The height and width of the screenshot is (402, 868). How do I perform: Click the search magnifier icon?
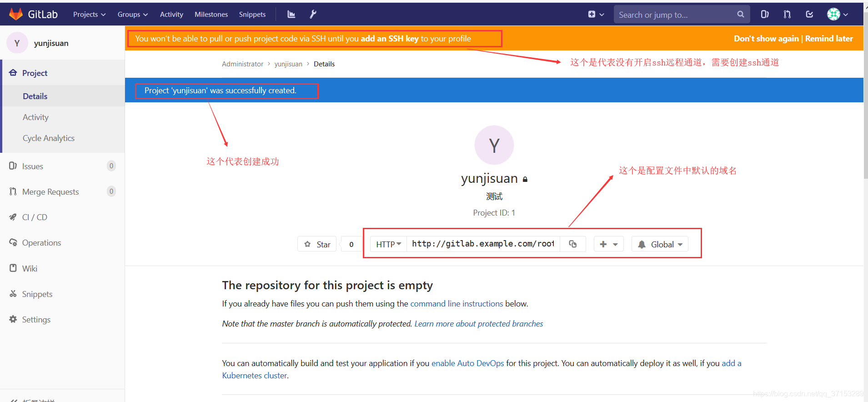(741, 14)
